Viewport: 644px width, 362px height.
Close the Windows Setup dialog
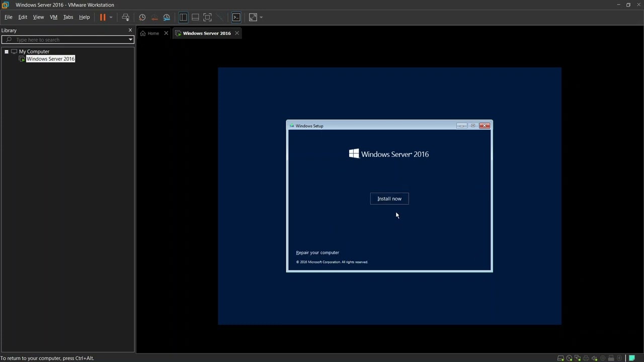485,126
